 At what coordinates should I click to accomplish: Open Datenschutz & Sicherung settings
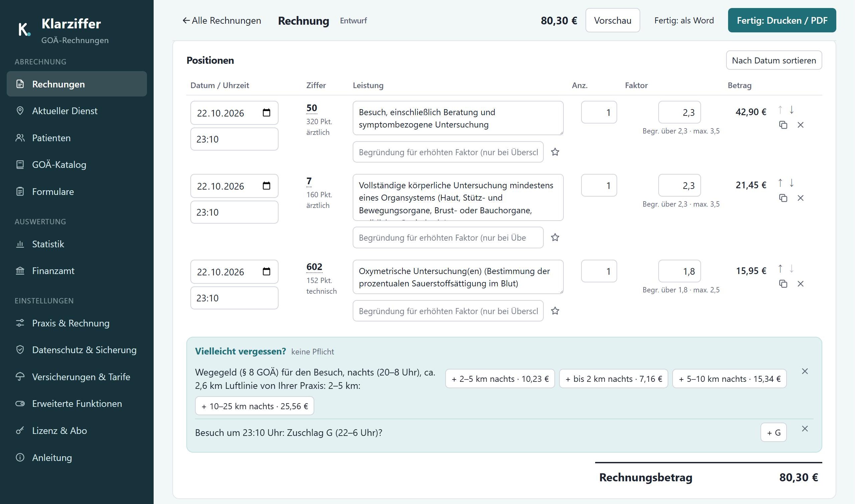[77, 350]
